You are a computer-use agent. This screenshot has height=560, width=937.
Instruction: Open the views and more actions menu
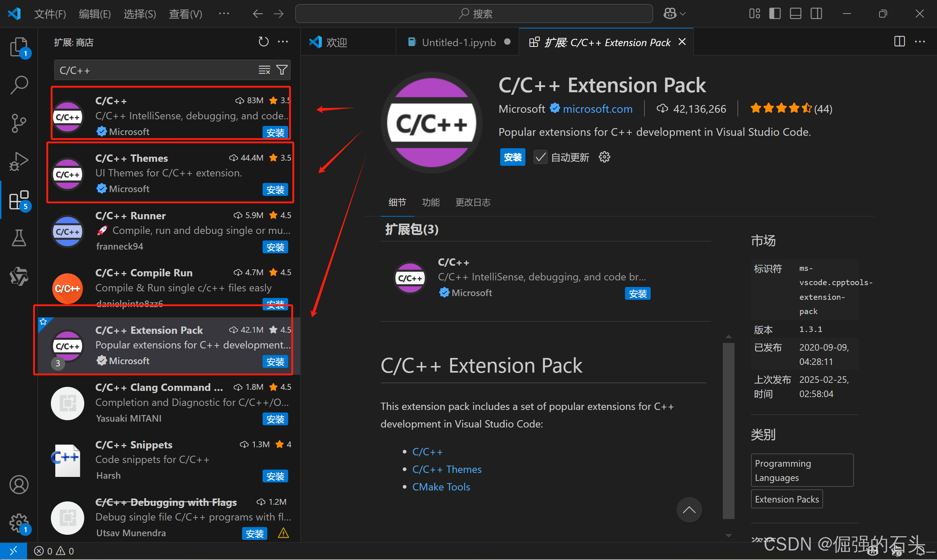(x=283, y=42)
